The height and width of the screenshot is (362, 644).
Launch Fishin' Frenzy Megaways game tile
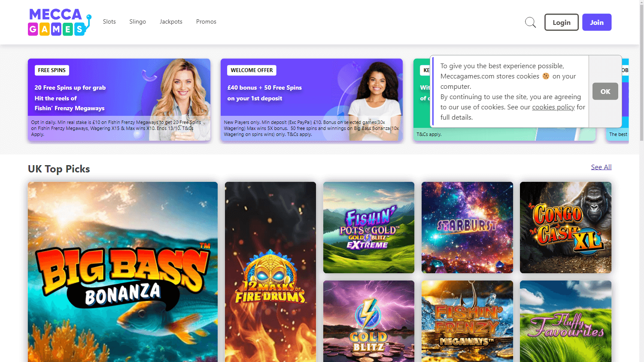467,321
